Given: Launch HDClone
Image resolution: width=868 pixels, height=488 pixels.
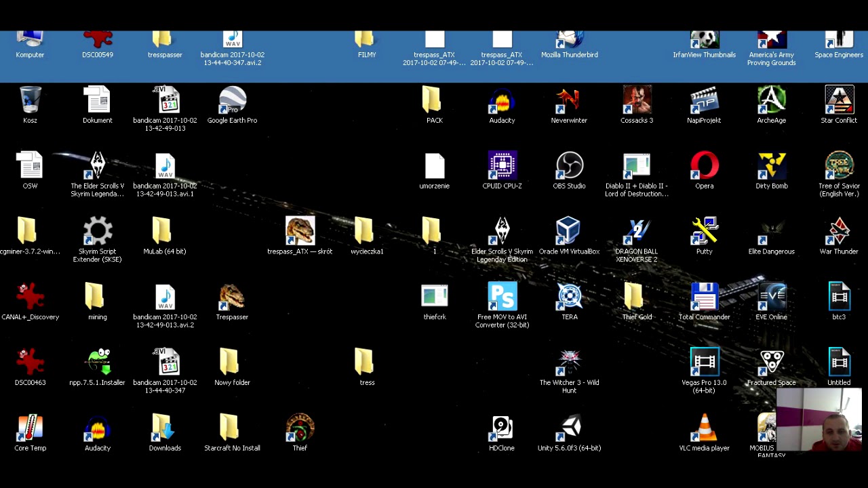Looking at the screenshot, I should coord(502,433).
